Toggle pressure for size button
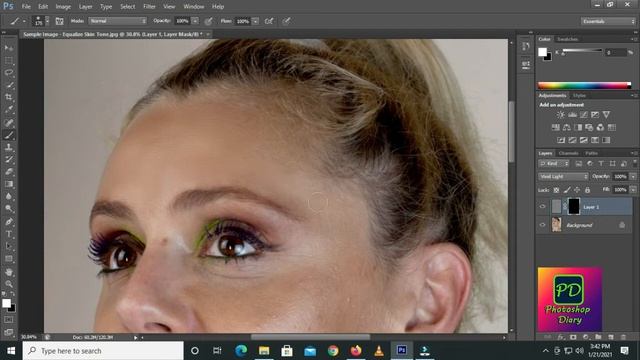The width and height of the screenshot is (640, 360). pos(286,21)
